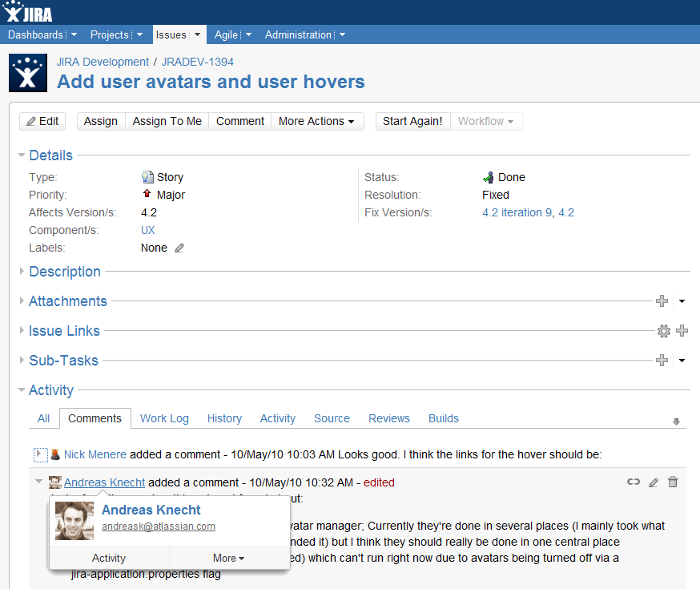Expand the Issue Links section
Image resolution: width=700 pixels, height=589 pixels.
(x=21, y=330)
